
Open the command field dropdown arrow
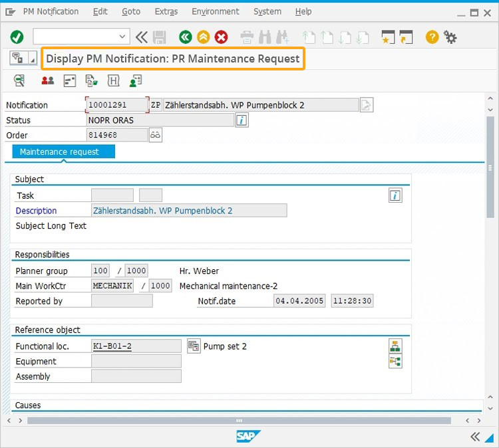(122, 37)
